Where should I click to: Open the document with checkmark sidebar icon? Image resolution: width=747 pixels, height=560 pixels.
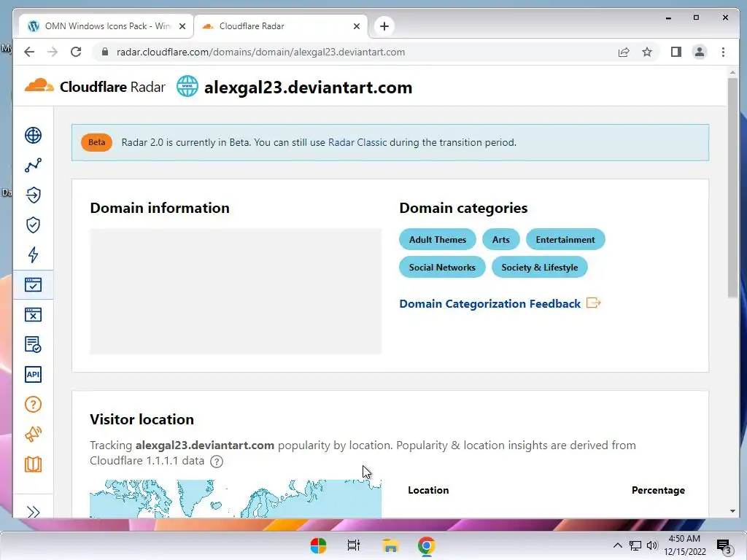[x=33, y=344]
